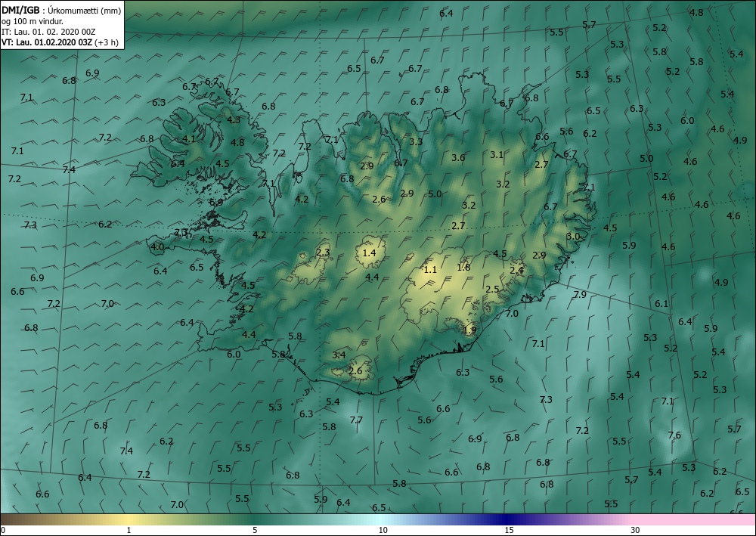Click the '0' label on the color scale
Image resolution: width=756 pixels, height=536 pixels.
[3, 530]
